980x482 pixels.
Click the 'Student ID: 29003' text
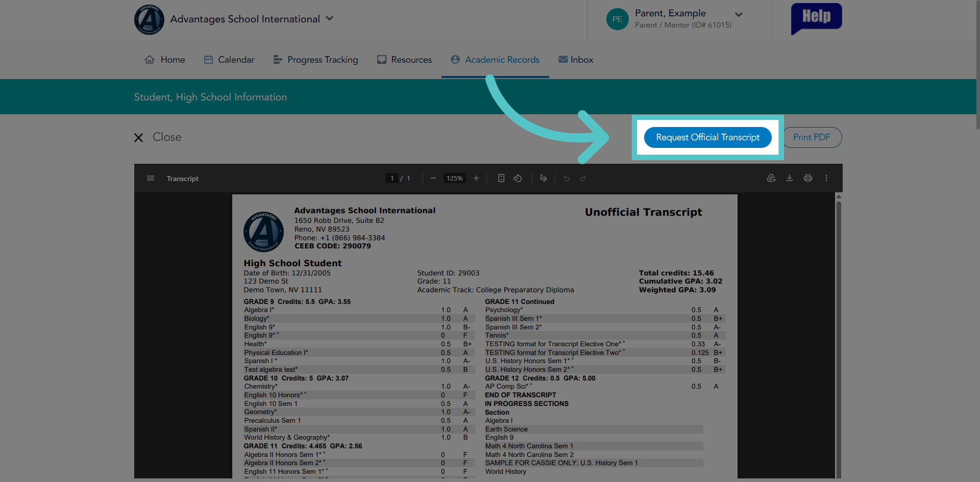pos(448,273)
